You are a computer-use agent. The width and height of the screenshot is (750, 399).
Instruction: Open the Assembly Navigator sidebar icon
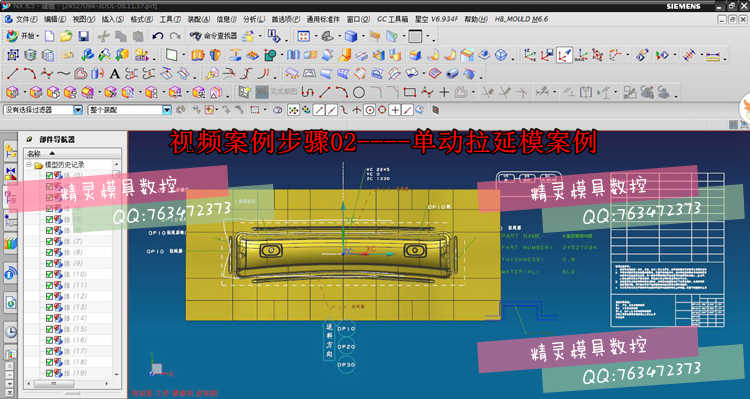tap(11, 152)
